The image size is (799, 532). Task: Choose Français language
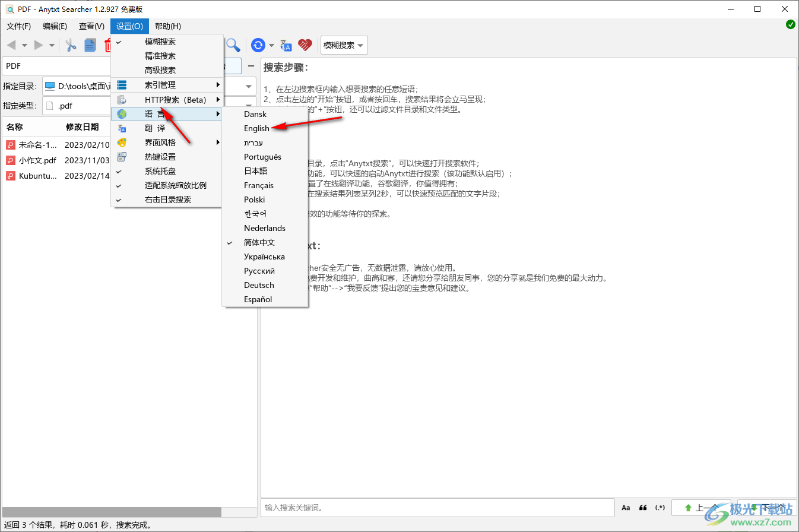click(265, 185)
